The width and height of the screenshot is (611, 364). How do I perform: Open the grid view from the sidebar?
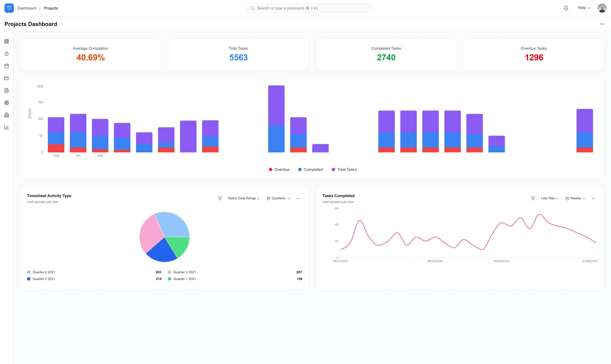pos(6,41)
